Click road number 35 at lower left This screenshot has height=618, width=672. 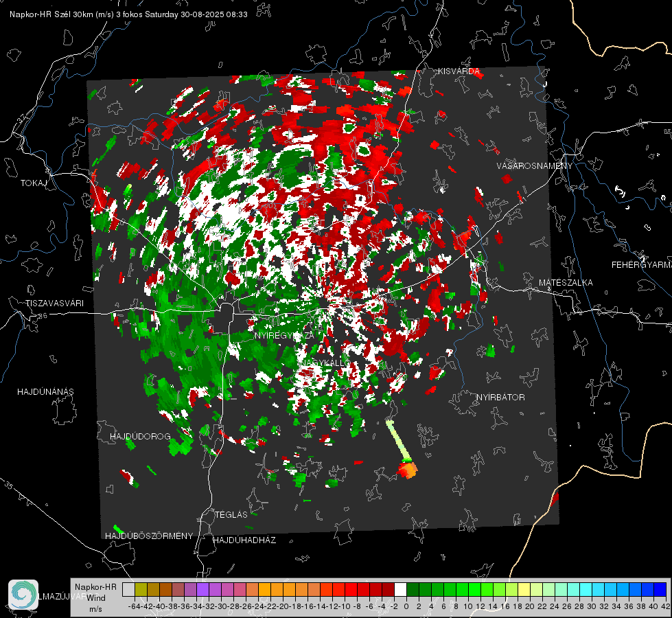point(8,486)
